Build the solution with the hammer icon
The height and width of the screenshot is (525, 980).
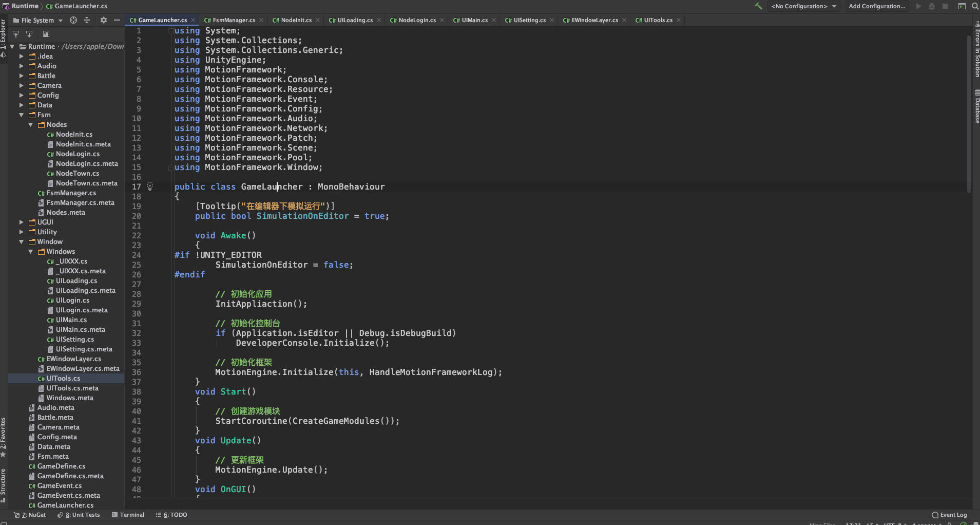pyautogui.click(x=758, y=6)
